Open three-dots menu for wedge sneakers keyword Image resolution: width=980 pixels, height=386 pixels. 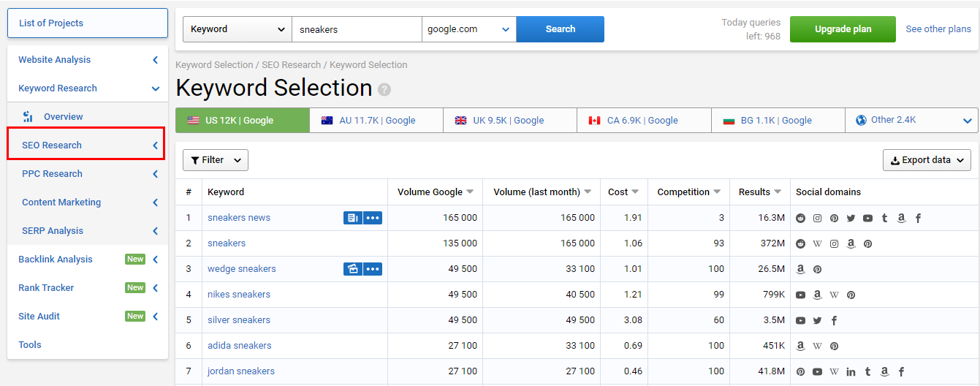[x=373, y=269]
